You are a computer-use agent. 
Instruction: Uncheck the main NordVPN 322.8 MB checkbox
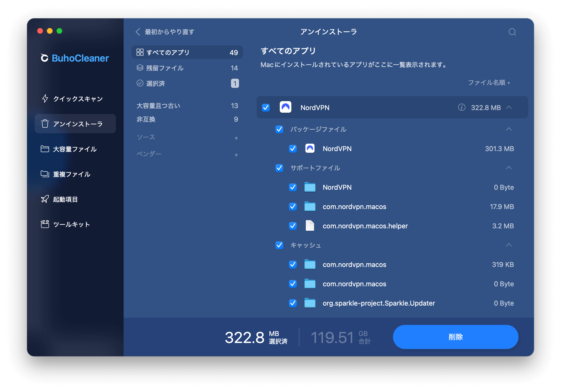(266, 107)
